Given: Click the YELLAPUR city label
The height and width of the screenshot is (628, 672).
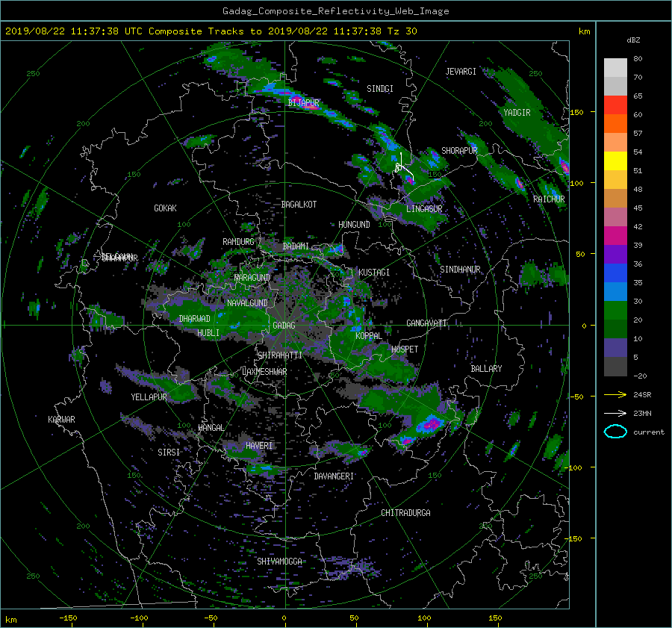Looking at the screenshot, I should click(149, 397).
